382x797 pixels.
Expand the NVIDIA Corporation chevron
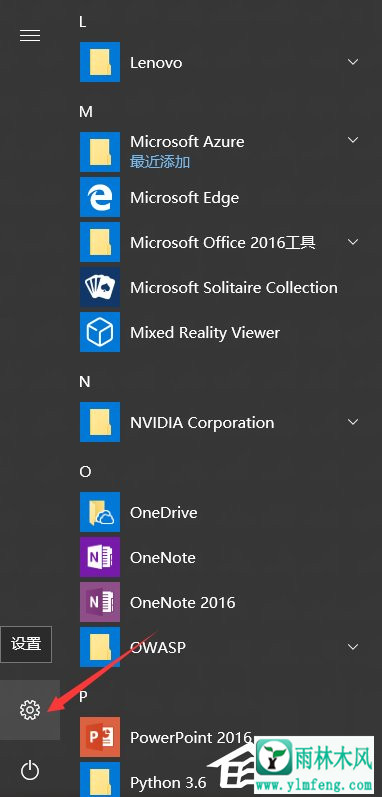[353, 422]
